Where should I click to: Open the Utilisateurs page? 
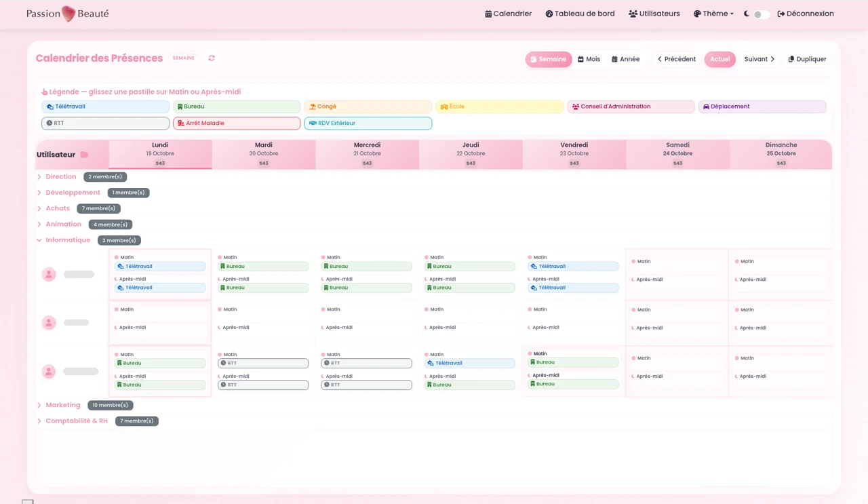654,14
